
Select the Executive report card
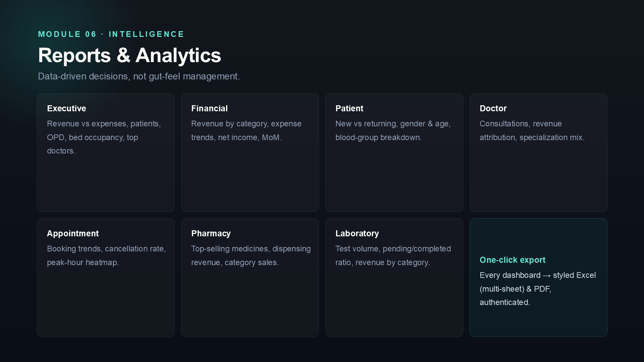click(x=106, y=153)
